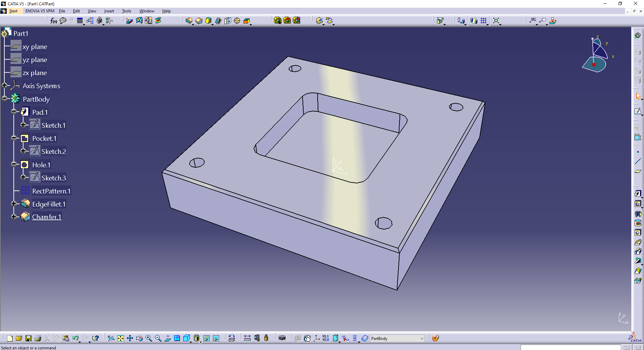Select the Hole tool in right toolbar
This screenshot has height=350, width=644.
point(638,233)
